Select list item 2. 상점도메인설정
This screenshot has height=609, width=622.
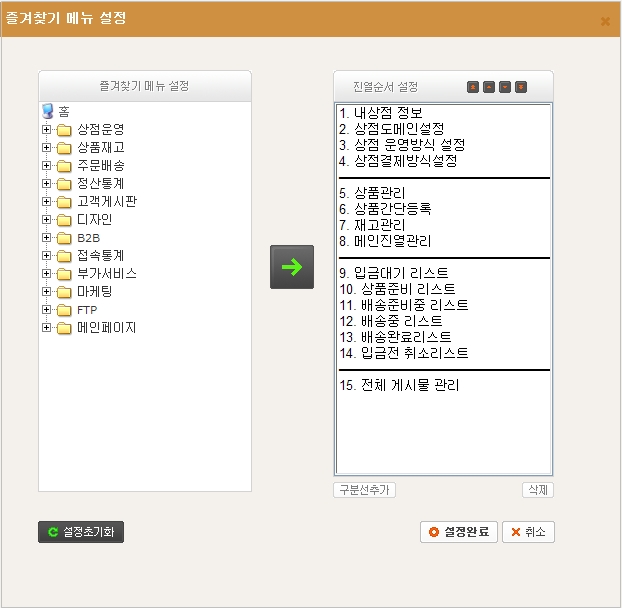coord(443,129)
